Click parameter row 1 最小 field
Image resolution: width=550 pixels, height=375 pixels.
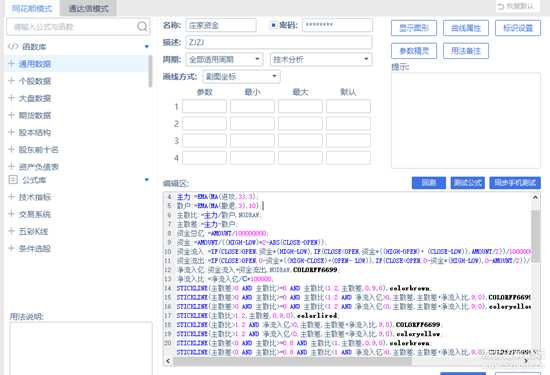coord(252,106)
